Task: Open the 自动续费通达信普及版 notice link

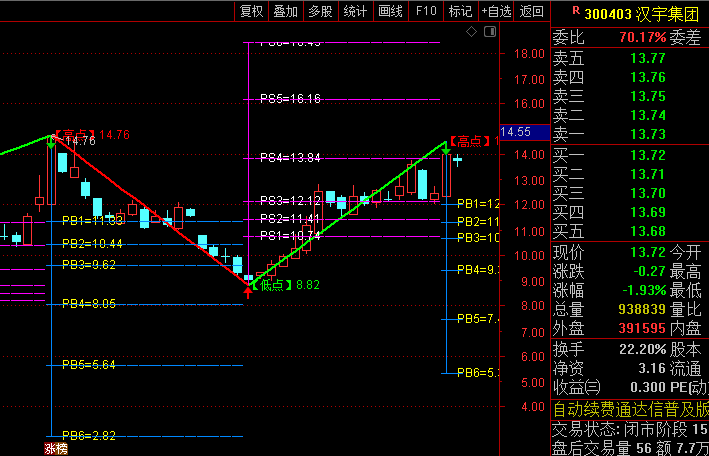Action: tap(630, 410)
